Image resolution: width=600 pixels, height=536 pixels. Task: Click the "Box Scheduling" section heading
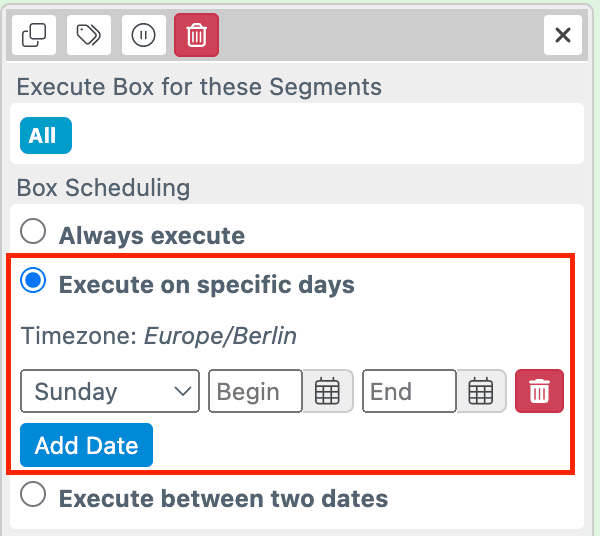pos(103,187)
